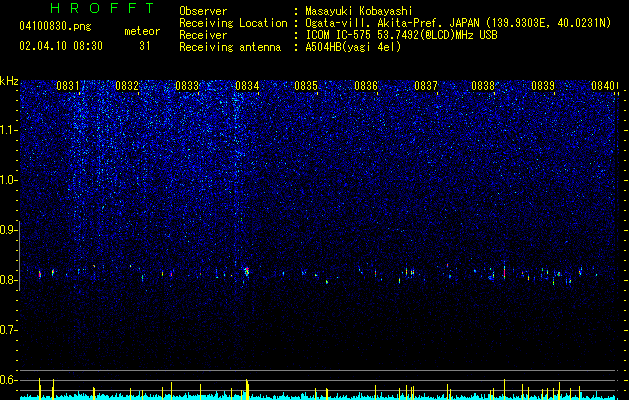Click the 0.9 kHz axis label
This screenshot has height=400, width=629.
click(8, 229)
